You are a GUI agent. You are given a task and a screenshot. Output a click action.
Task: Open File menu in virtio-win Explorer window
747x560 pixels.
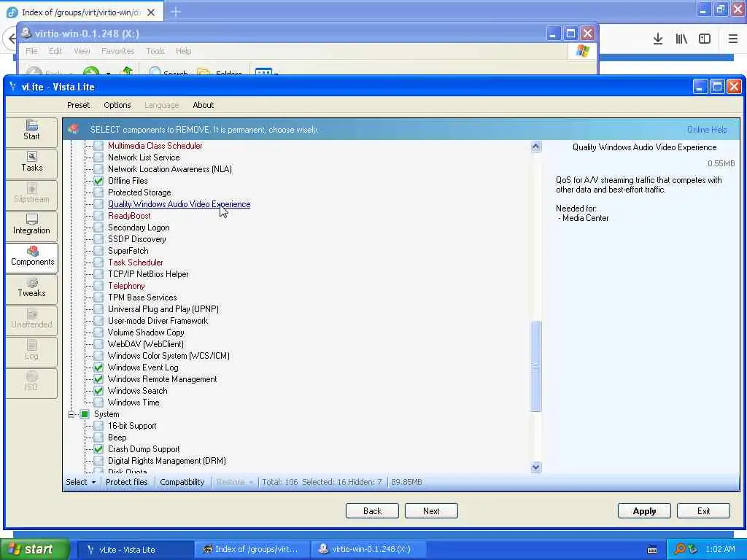(31, 50)
